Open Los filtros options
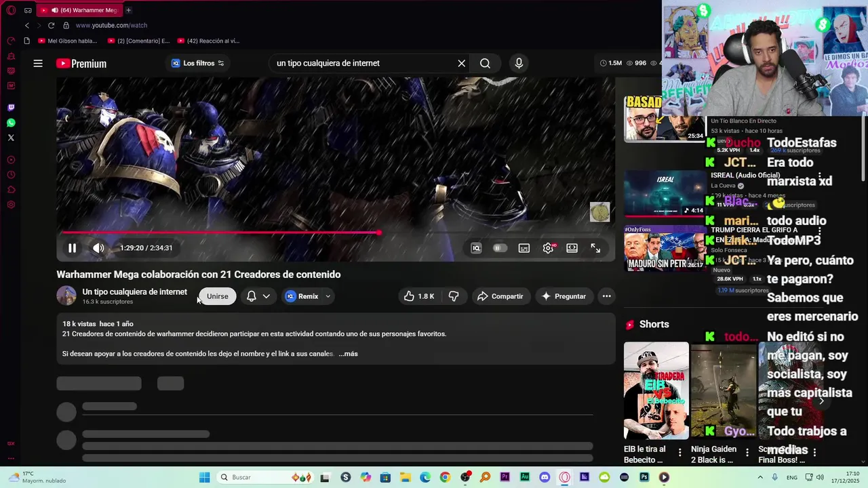The image size is (868, 488). (x=197, y=63)
